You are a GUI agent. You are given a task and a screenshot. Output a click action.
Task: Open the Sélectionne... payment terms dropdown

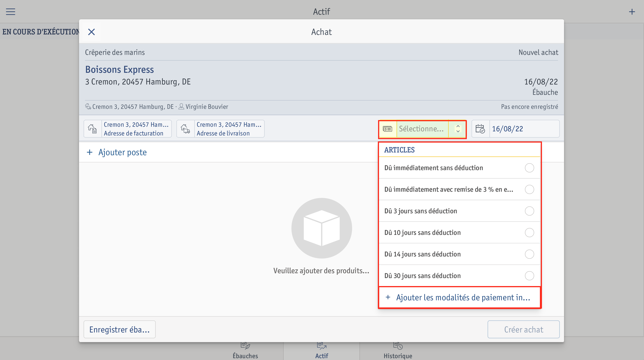[422, 129]
